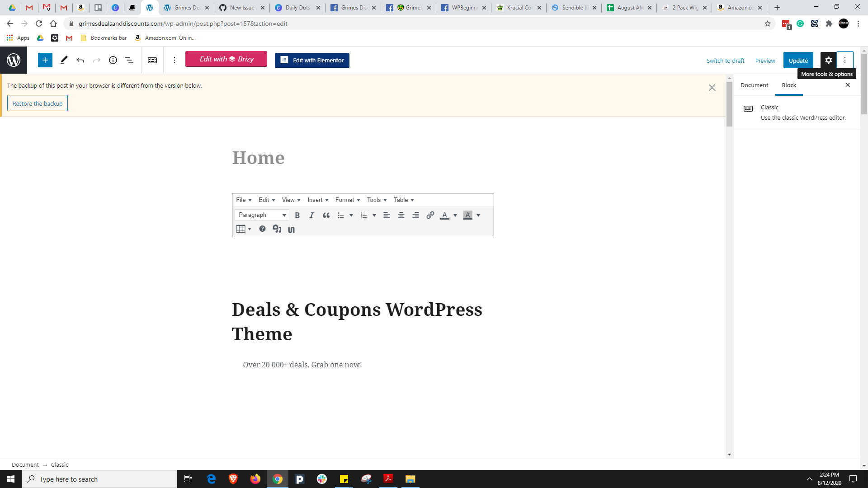Toggle Bold in the classic editor
Viewport: 868px width, 488px height.
coord(297,216)
